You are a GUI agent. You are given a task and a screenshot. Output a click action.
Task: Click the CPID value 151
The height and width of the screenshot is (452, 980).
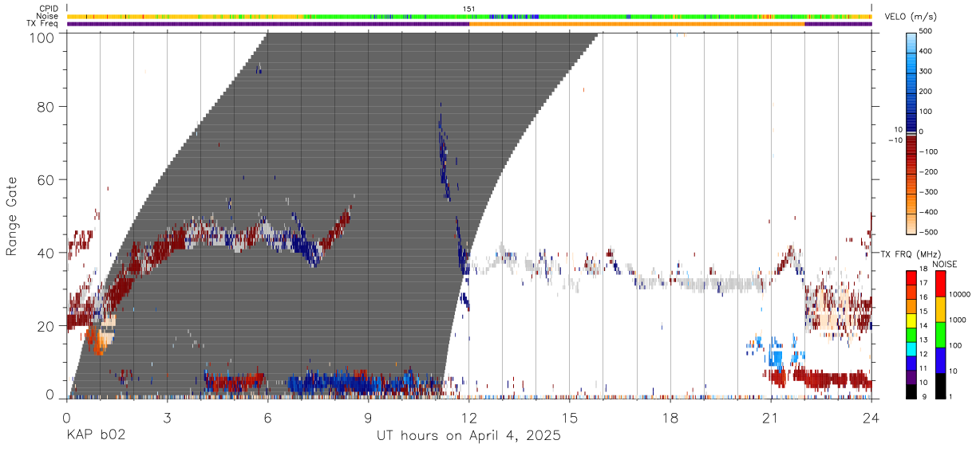[469, 9]
